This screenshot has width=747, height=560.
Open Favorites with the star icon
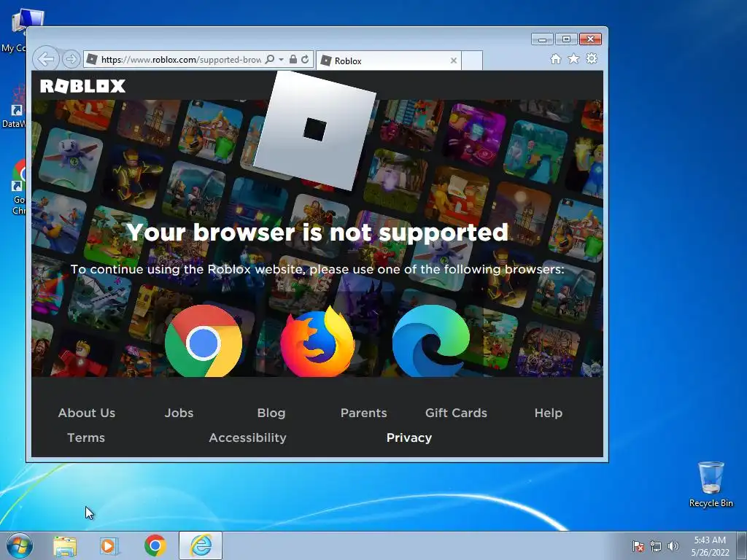pos(573,58)
